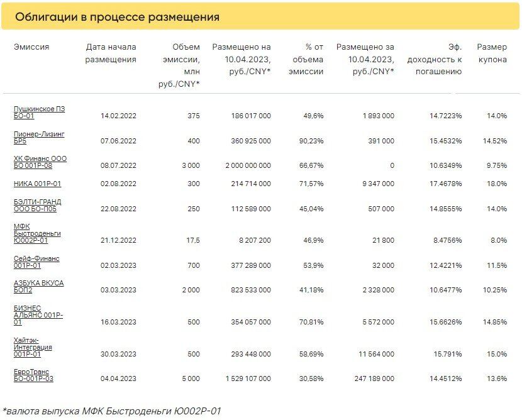Click the Размер купона column header
This screenshot has height=420, width=522.
(x=492, y=53)
